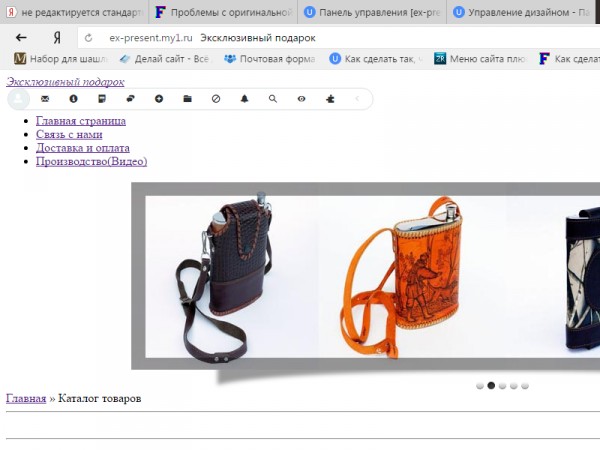Click the plus add icon in admin bar

pos(159,99)
